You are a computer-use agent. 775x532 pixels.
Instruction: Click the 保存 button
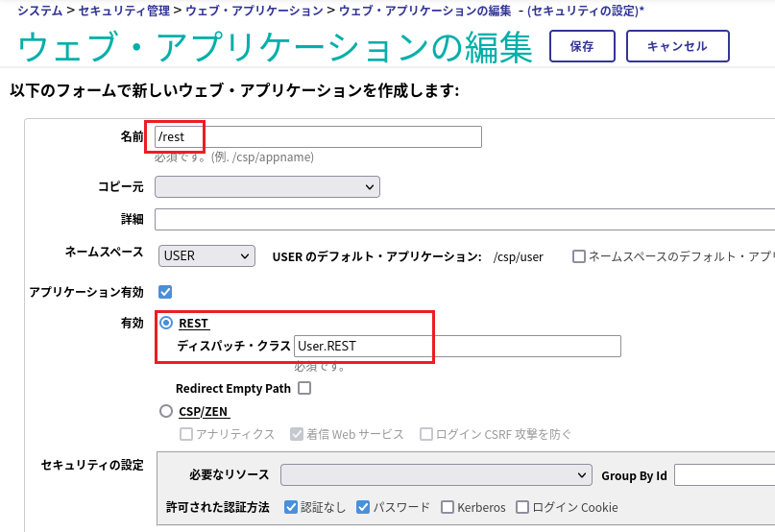click(x=581, y=46)
